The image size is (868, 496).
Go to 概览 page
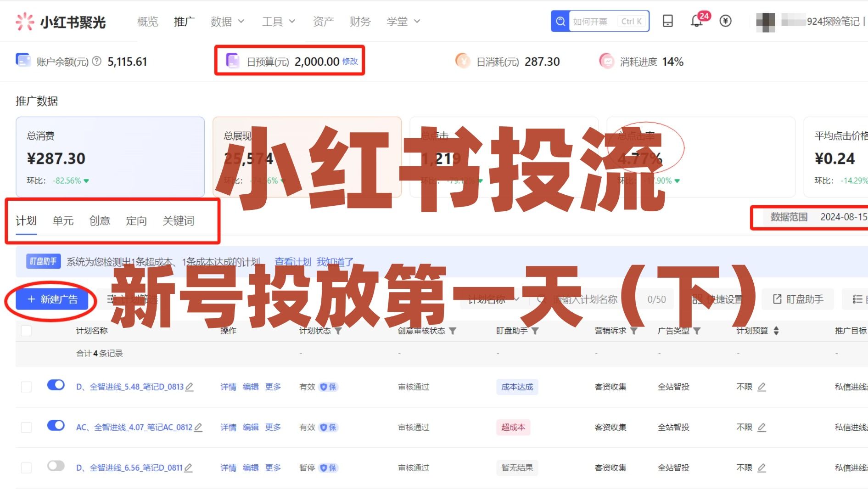point(147,22)
